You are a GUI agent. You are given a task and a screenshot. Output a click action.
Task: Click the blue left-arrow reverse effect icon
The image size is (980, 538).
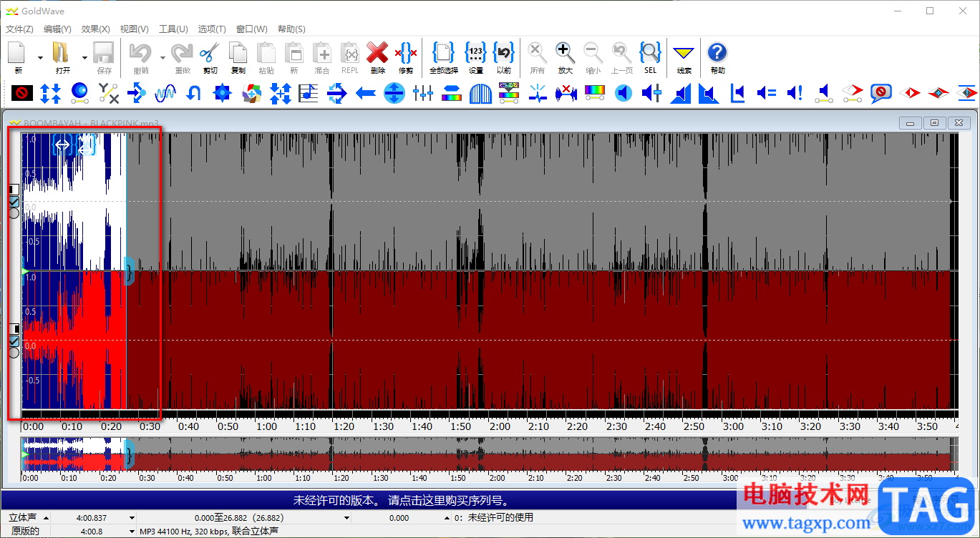(366, 92)
